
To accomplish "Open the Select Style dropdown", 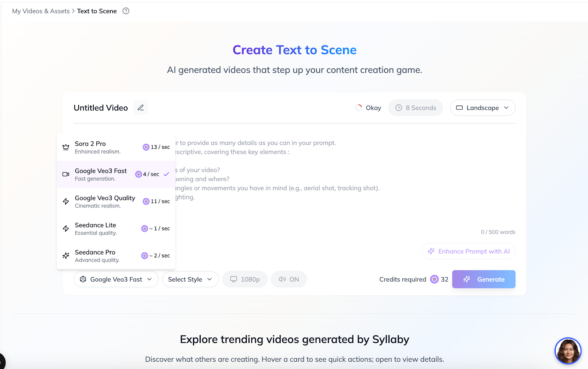I will click(190, 279).
